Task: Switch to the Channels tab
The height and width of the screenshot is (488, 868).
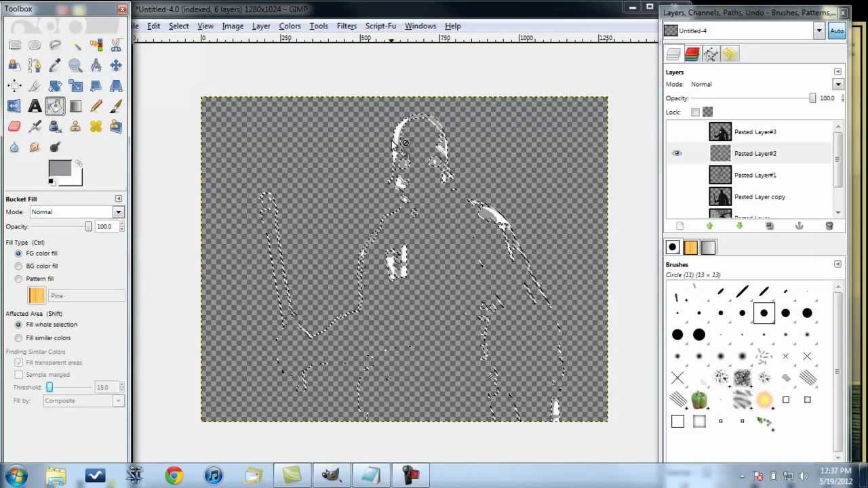Action: [x=692, y=54]
